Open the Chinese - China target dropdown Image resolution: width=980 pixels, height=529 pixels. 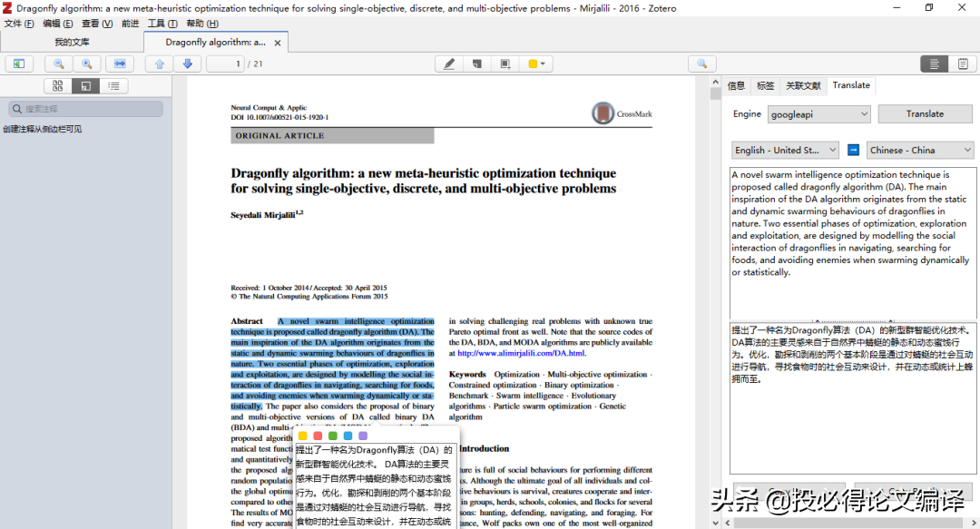(x=921, y=150)
